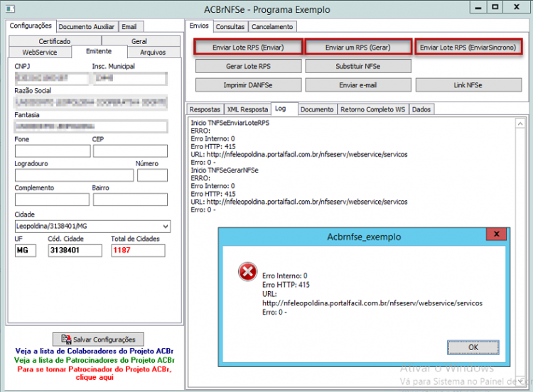Open the Documento tab

[x=317, y=109]
